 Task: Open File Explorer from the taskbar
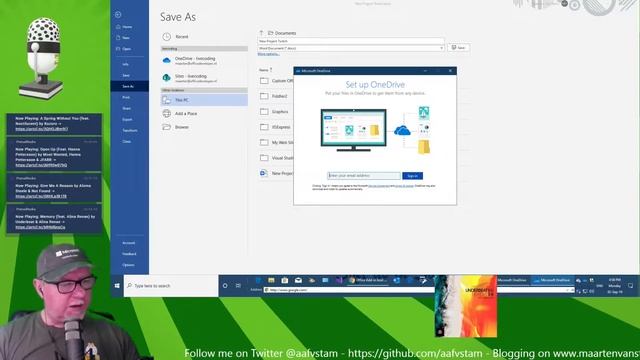[x=271, y=280]
